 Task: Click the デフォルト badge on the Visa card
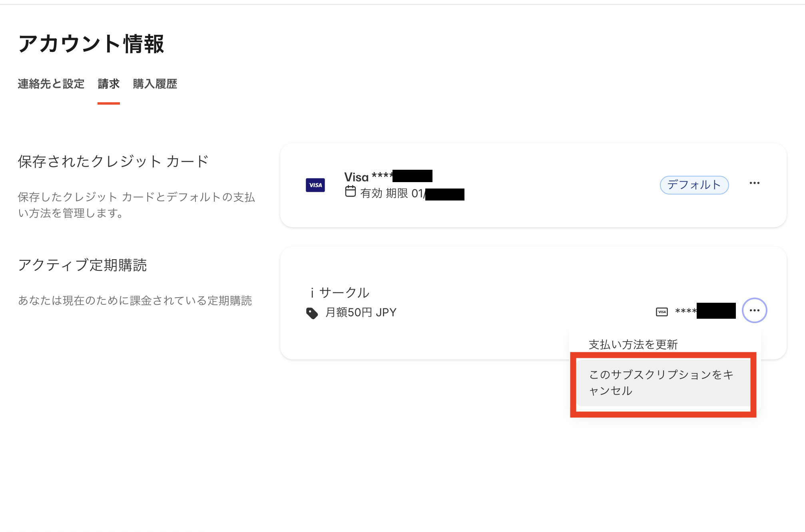click(694, 185)
